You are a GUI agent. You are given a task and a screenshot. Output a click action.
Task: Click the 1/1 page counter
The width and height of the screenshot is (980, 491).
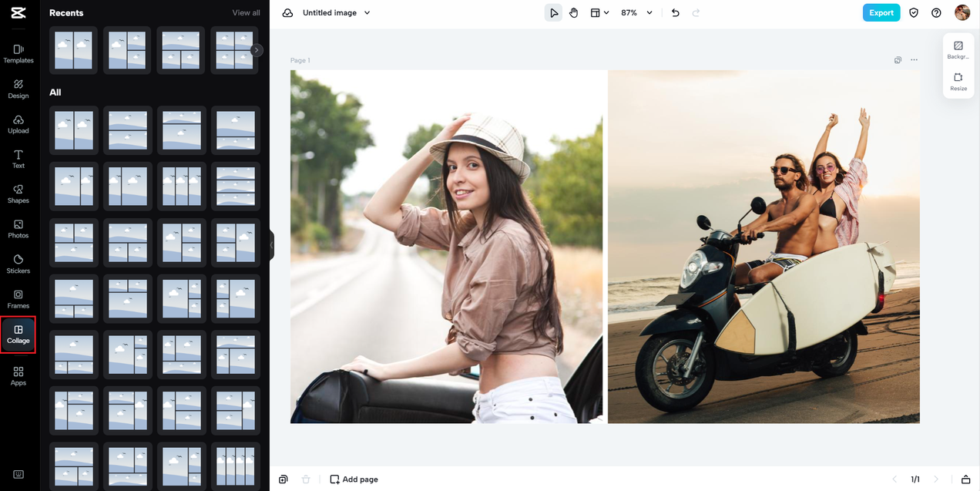915,479
